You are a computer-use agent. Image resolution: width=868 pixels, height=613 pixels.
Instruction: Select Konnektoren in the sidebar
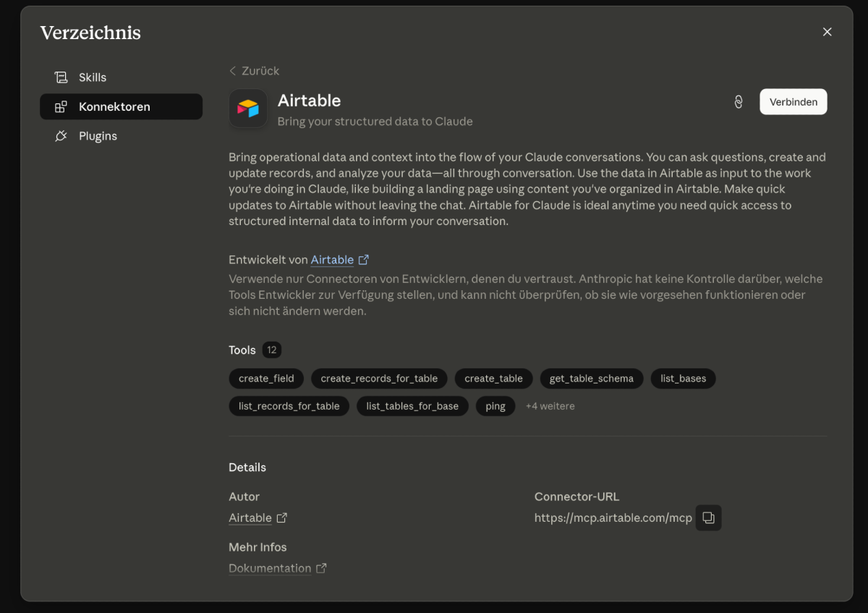tap(121, 106)
